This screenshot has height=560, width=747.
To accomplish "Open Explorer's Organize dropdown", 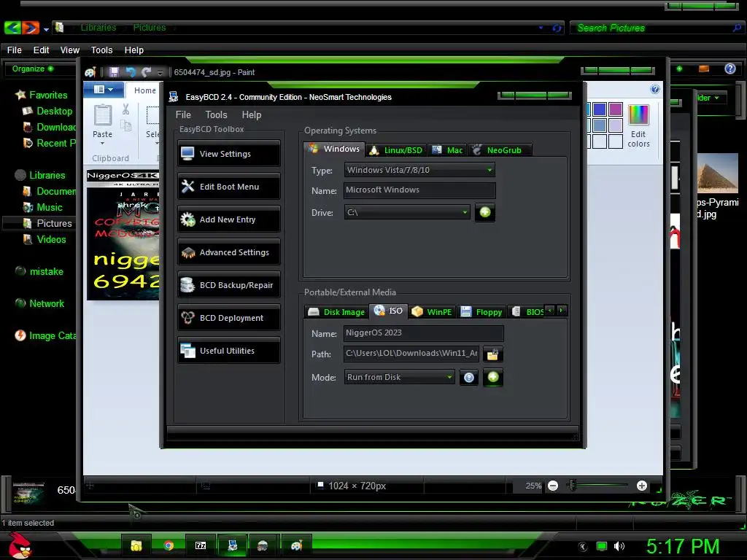I will pyautogui.click(x=33, y=69).
